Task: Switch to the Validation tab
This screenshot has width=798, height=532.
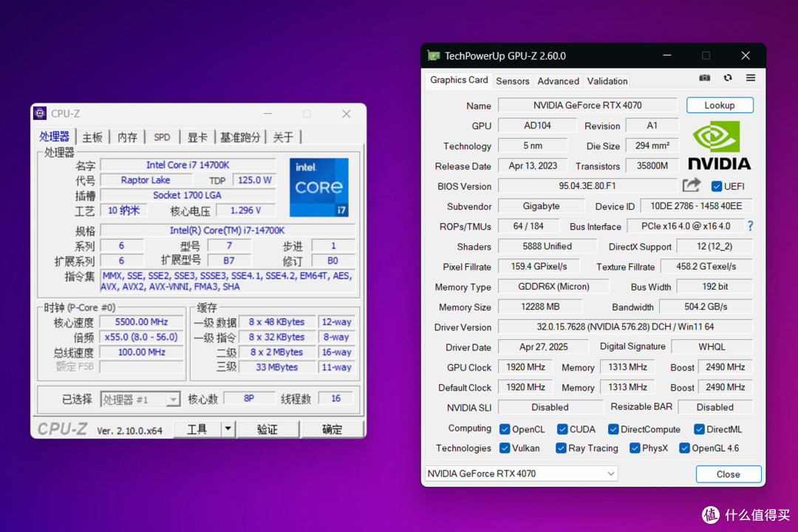Action: (607, 81)
